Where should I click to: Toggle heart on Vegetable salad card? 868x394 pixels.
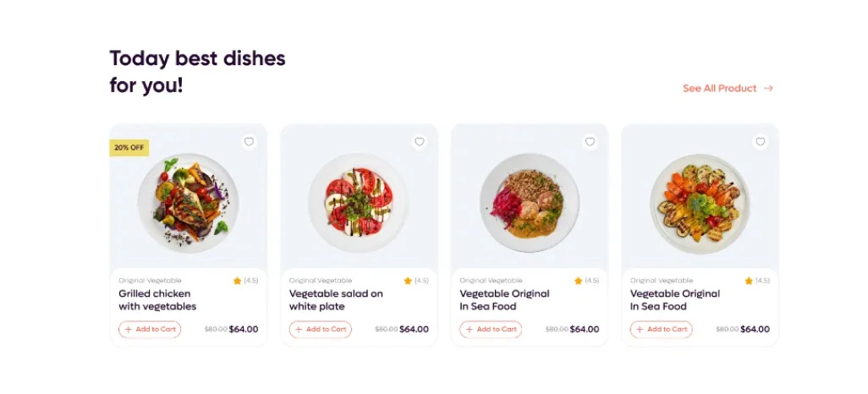point(420,142)
